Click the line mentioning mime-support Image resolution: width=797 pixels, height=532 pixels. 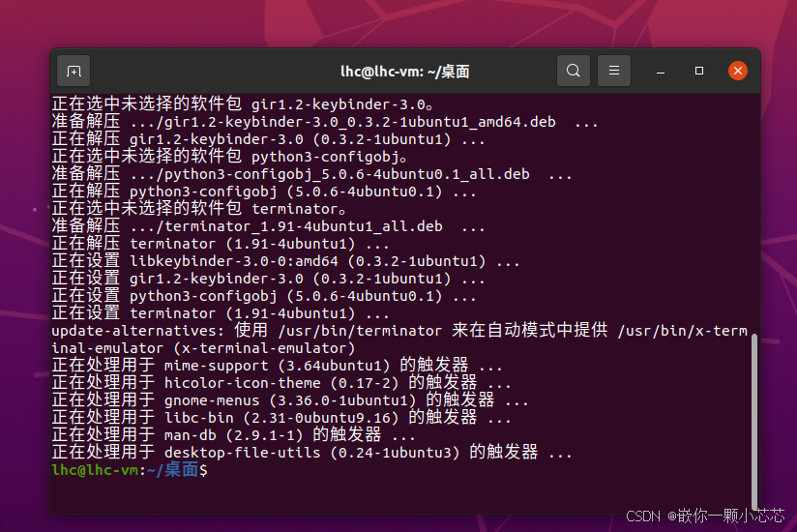[x=277, y=366]
